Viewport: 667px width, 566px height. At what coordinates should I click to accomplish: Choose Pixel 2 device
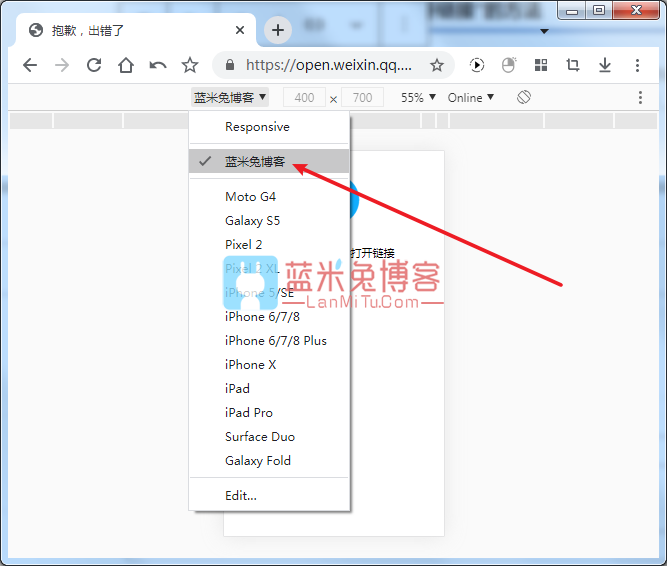click(269, 245)
